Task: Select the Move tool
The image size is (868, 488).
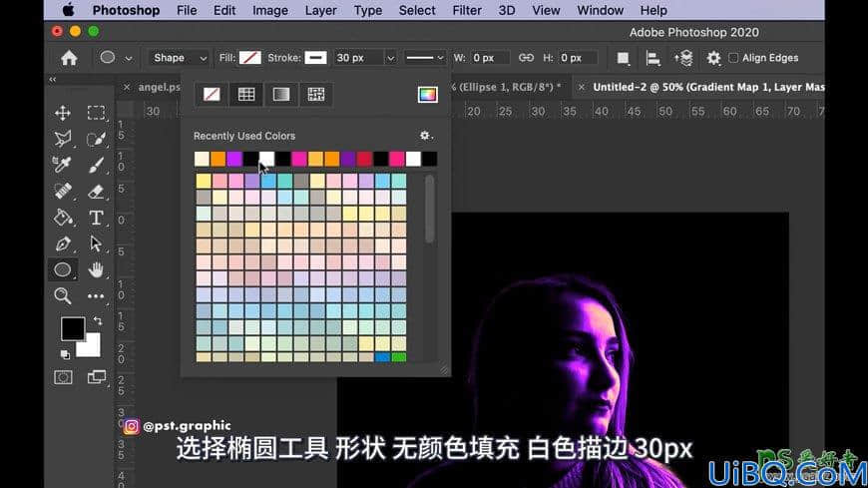Action: point(63,113)
